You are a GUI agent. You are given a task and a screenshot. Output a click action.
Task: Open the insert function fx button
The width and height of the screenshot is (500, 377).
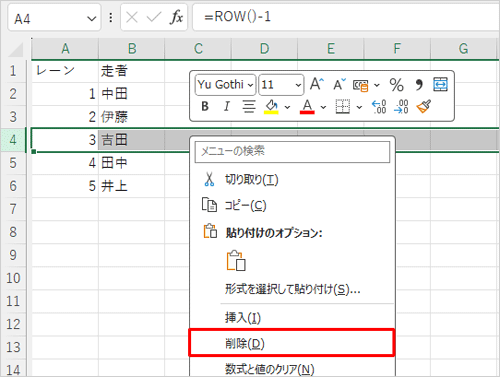click(176, 17)
